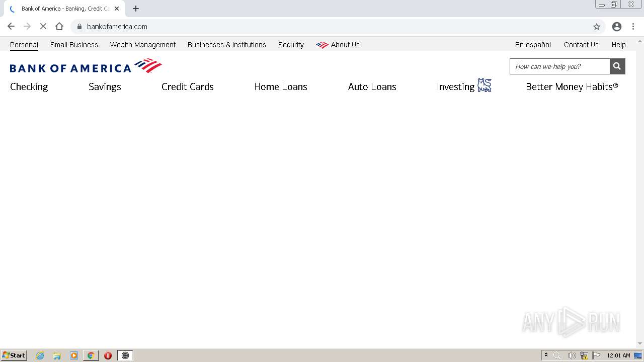Open the red Opera taskbar icon
The height and width of the screenshot is (362, 644).
pos(108,355)
